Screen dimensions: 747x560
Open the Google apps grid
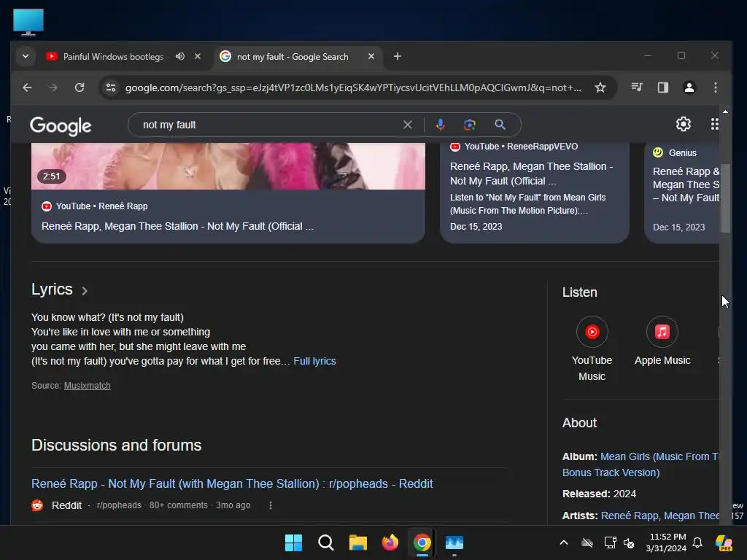click(715, 124)
